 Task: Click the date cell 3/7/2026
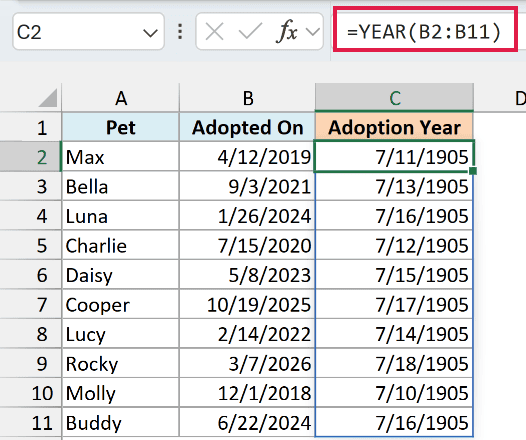point(248,363)
